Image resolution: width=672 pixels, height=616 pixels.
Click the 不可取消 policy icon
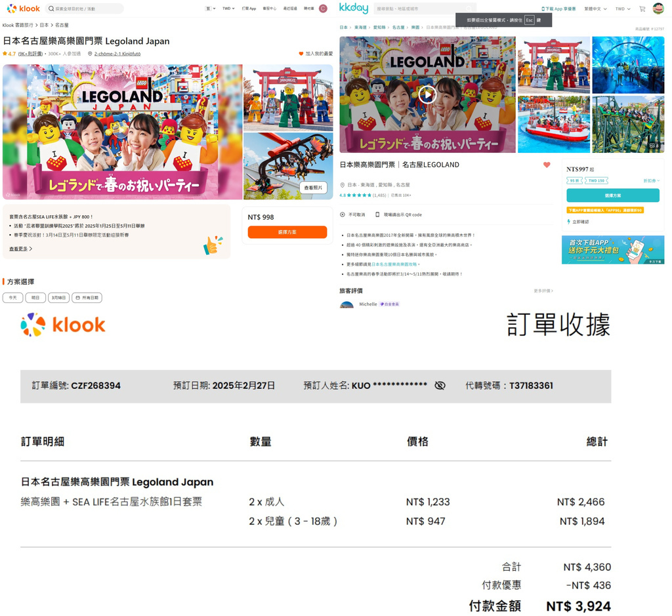click(343, 215)
